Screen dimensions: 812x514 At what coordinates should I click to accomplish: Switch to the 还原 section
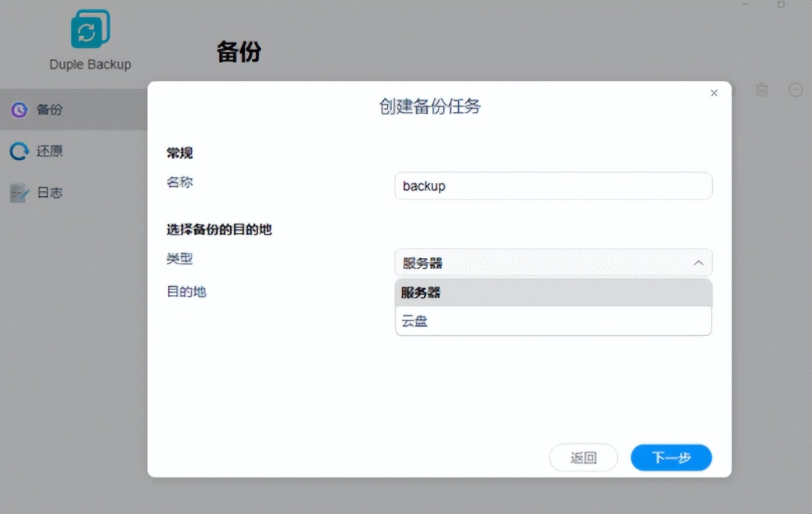pyautogui.click(x=49, y=151)
